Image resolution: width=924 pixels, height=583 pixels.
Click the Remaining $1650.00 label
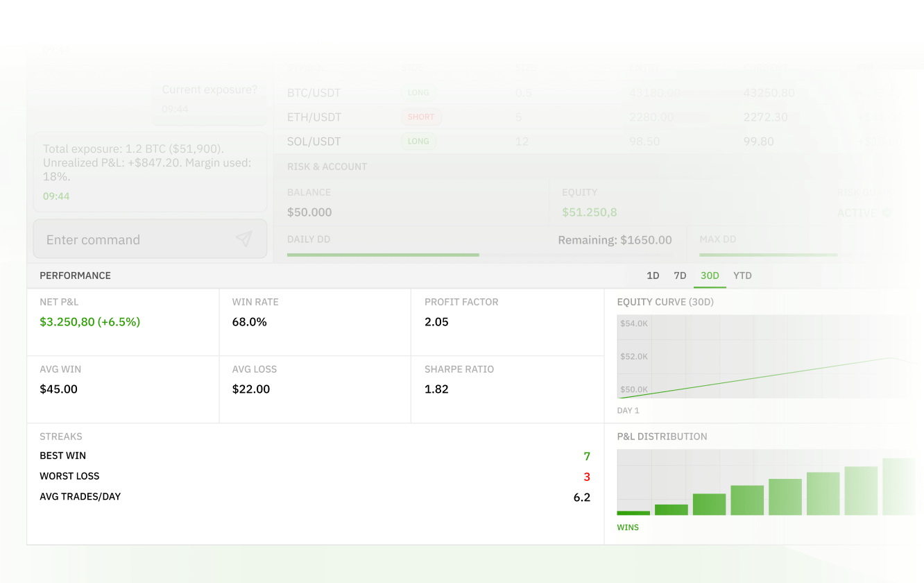point(615,239)
